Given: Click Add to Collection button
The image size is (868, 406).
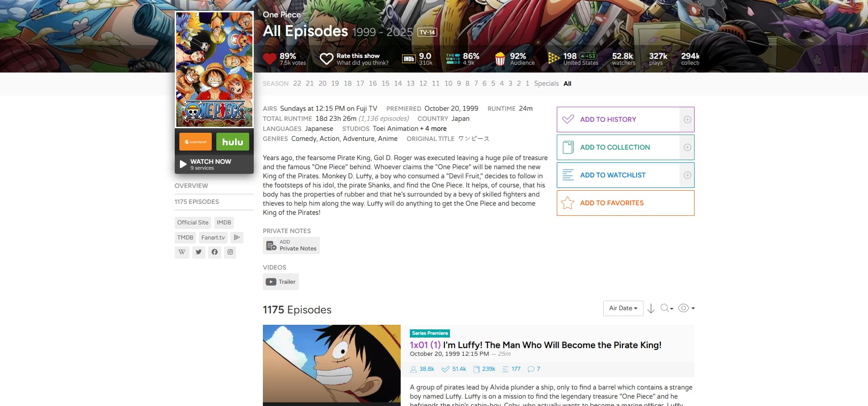Looking at the screenshot, I should (618, 147).
